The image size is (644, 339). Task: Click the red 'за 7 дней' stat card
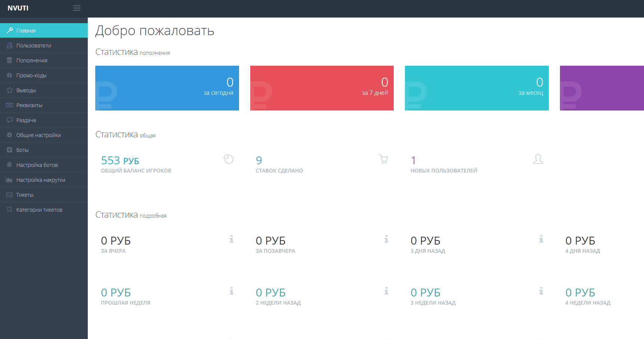coord(322,88)
